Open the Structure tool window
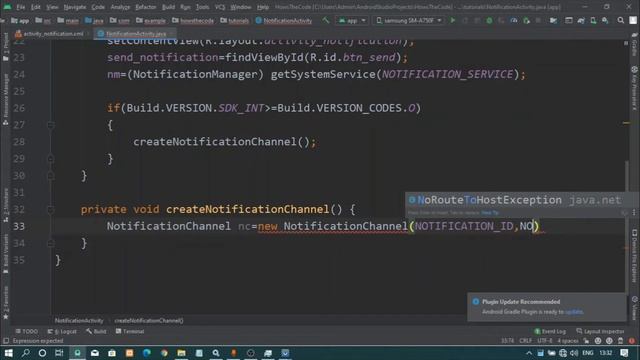 click(x=5, y=205)
